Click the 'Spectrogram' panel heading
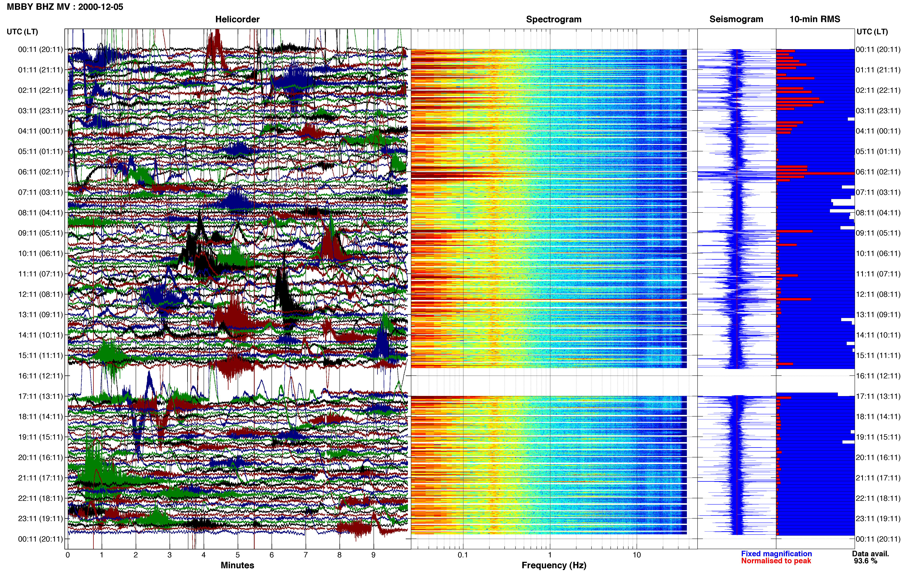The height and width of the screenshot is (578, 924). 554,19
